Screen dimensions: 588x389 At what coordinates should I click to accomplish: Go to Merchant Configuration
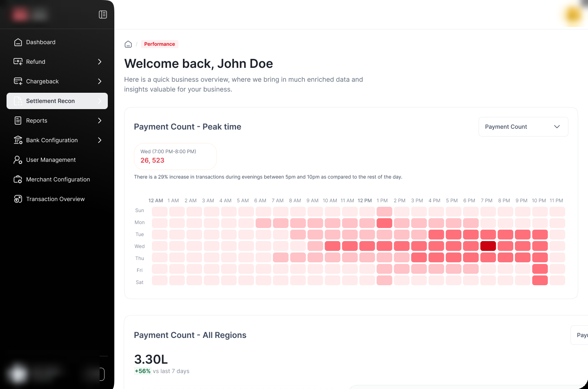[57, 179]
